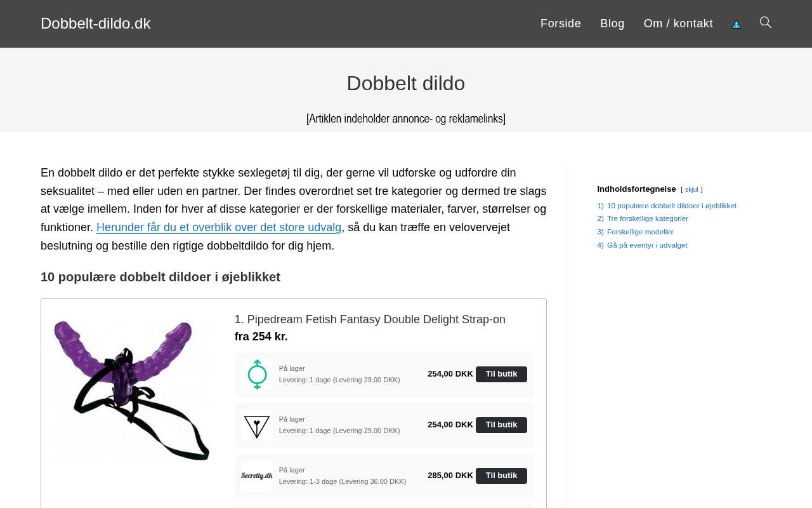Open the search magnifier icon in header

click(x=766, y=23)
